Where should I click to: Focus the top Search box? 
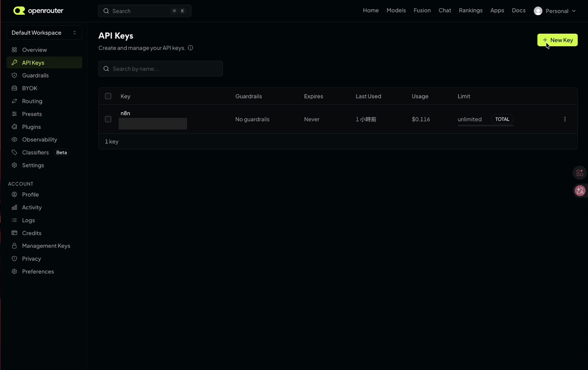[144, 11]
